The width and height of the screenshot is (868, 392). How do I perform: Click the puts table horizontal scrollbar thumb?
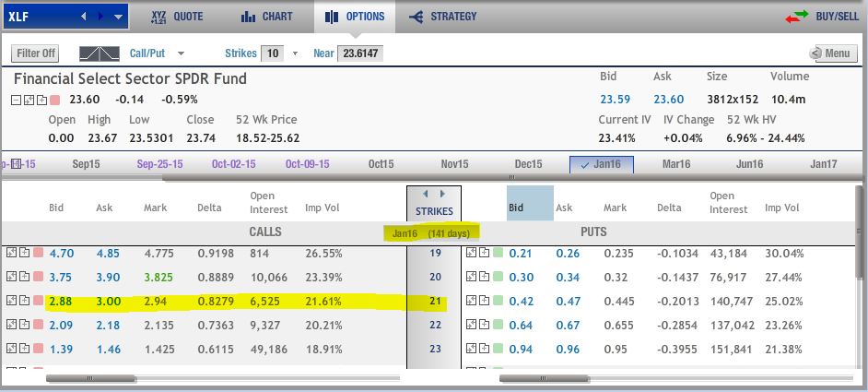544,379
